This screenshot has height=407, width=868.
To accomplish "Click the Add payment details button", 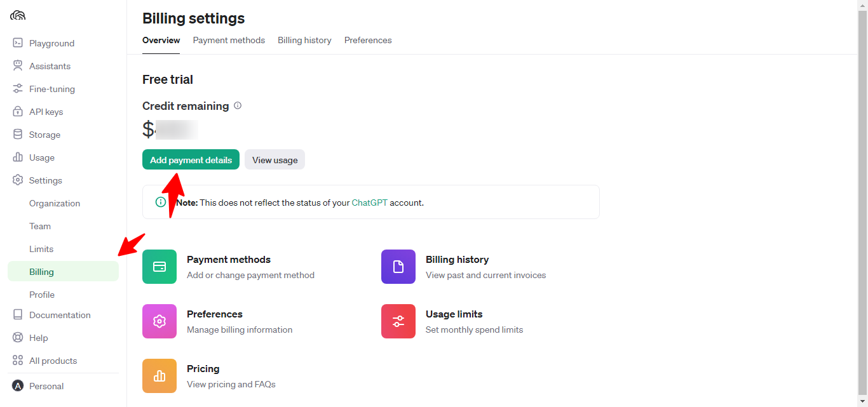I will coord(191,160).
